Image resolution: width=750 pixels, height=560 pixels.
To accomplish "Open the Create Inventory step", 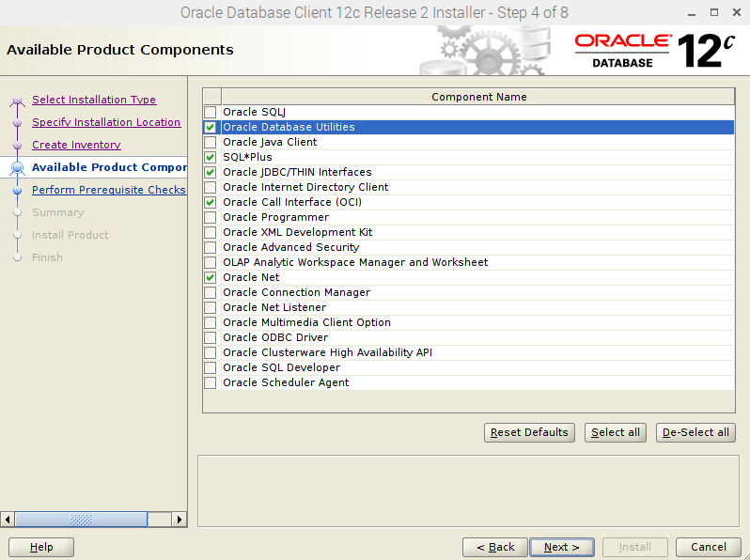I will [x=76, y=145].
